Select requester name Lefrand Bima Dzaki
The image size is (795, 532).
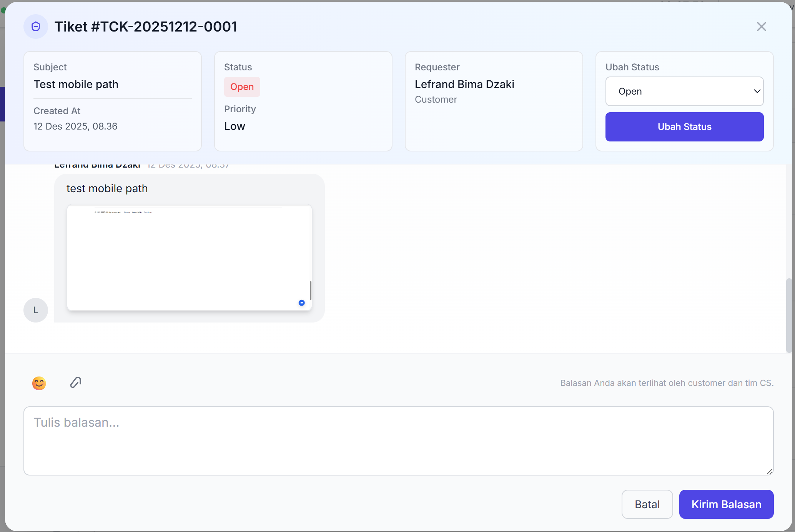pos(464,84)
